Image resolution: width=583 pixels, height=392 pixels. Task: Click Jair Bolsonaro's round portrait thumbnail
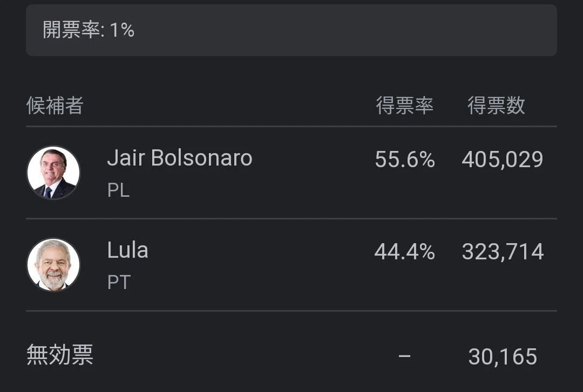pyautogui.click(x=53, y=173)
